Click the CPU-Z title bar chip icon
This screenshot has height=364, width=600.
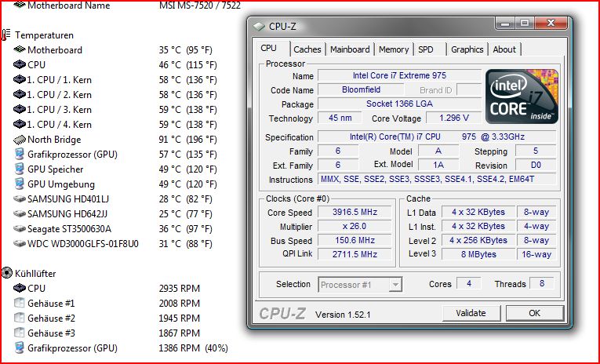coord(259,27)
